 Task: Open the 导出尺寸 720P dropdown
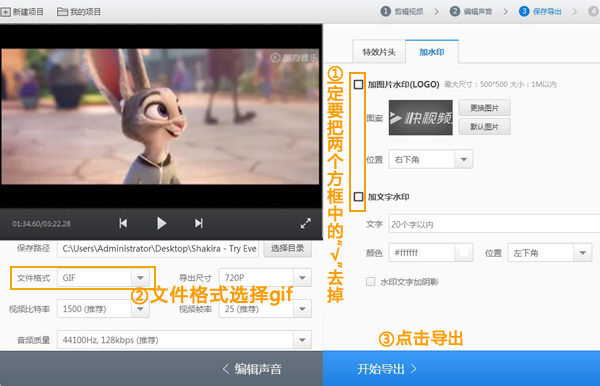coord(265,278)
